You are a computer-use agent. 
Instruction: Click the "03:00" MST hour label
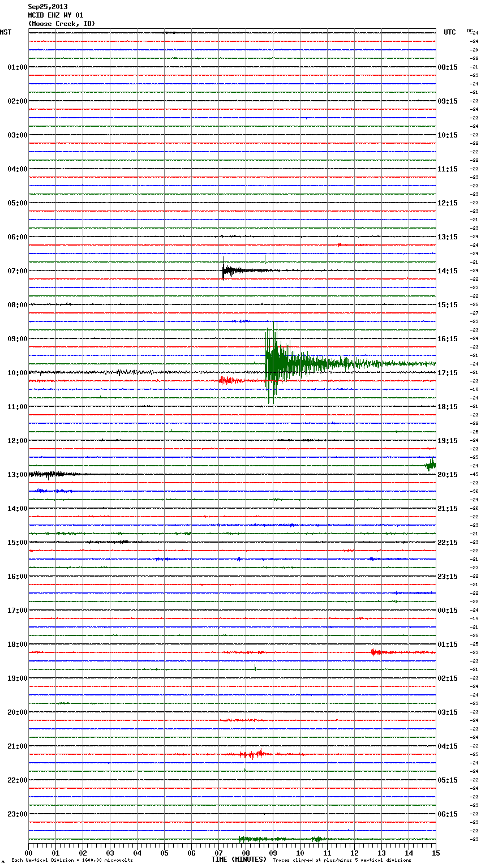pyautogui.click(x=18, y=135)
